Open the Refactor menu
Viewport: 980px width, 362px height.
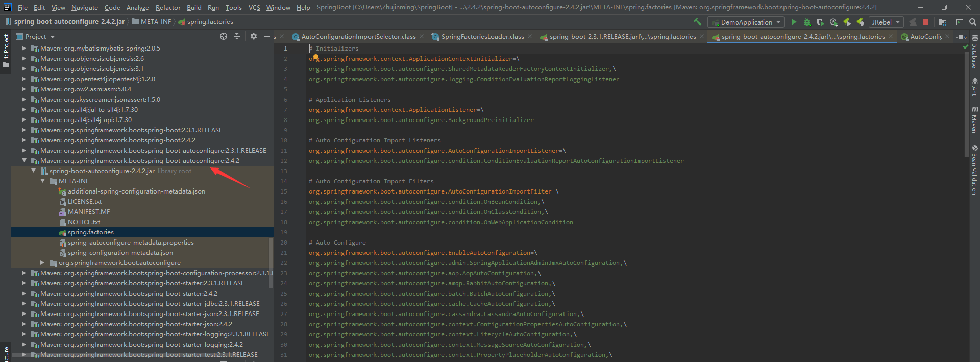(x=168, y=7)
